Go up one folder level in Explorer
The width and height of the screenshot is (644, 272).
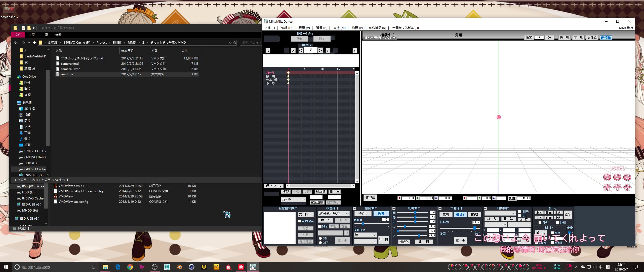coord(34,43)
